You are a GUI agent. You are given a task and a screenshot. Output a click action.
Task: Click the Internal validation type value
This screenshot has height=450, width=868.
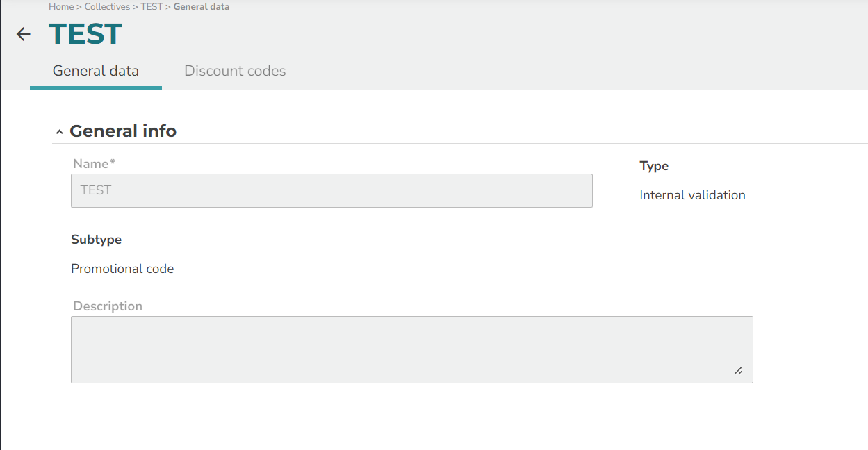(x=692, y=195)
